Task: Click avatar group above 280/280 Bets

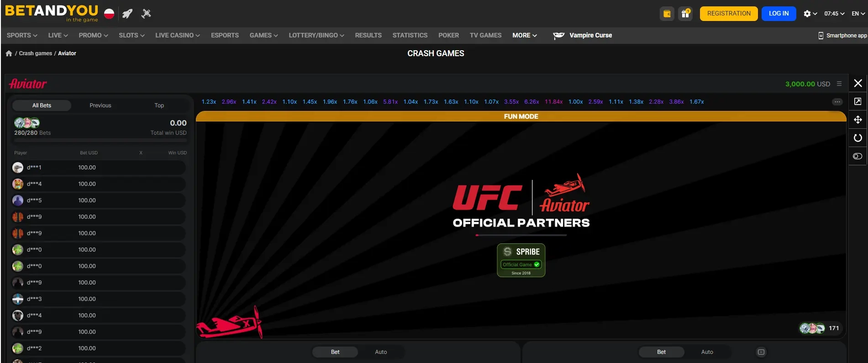Action: (x=27, y=122)
